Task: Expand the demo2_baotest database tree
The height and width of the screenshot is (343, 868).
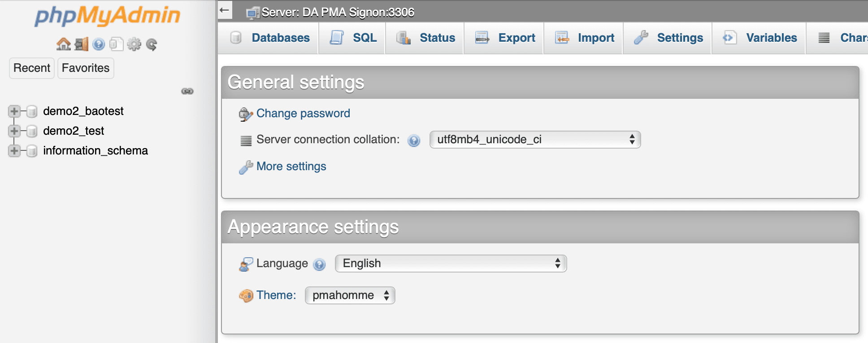Action: click(14, 111)
